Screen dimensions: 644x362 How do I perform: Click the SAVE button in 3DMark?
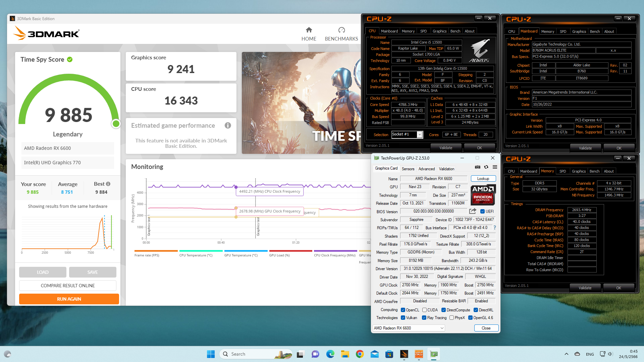(93, 272)
